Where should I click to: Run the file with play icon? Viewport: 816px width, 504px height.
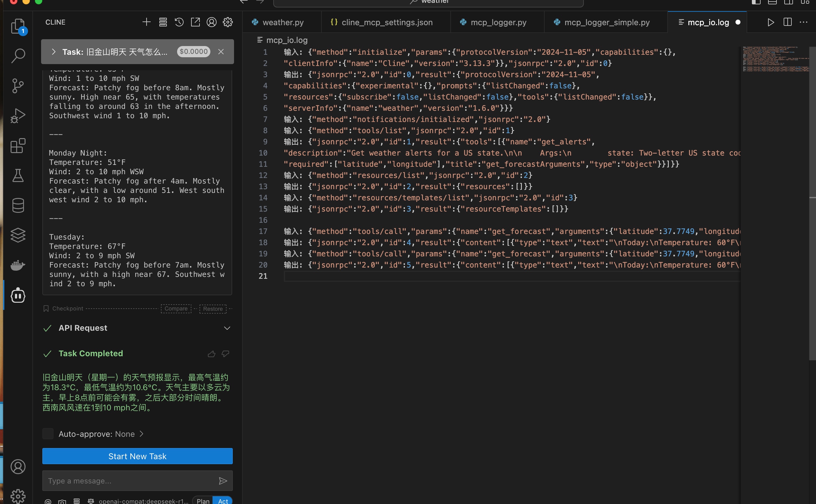coord(771,22)
